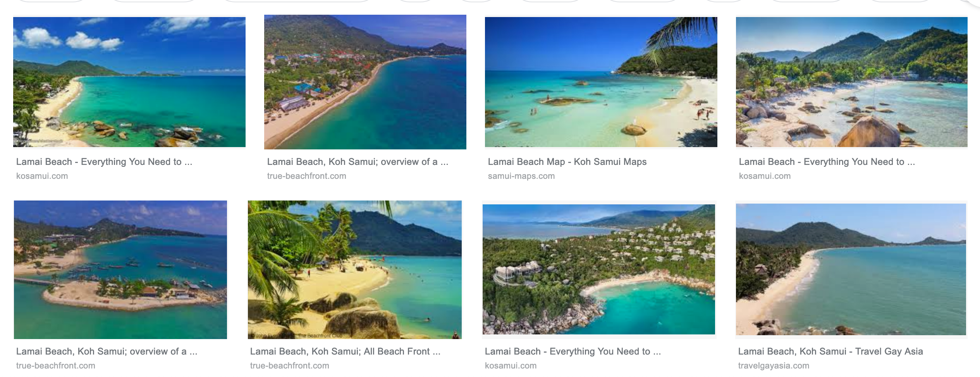
Task: Click the 'Lamai Beach, Koh Samui - Travel Gay Asia' title
Action: point(830,351)
